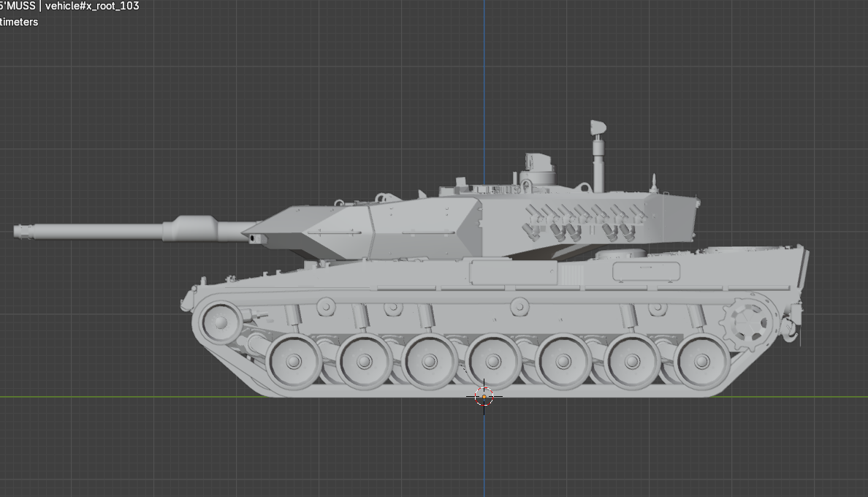Image resolution: width=868 pixels, height=497 pixels.
Task: Select the toothed drive sprocket wheel
Action: coord(746,320)
